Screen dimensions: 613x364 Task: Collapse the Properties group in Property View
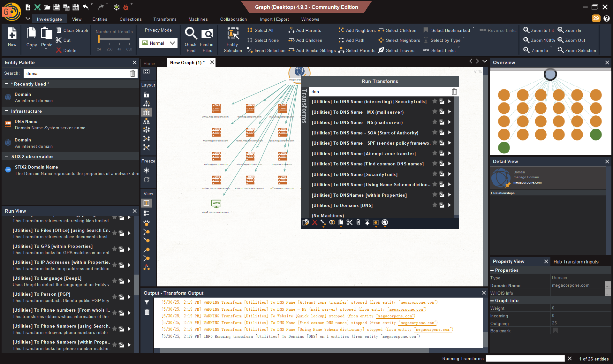tap(492, 270)
